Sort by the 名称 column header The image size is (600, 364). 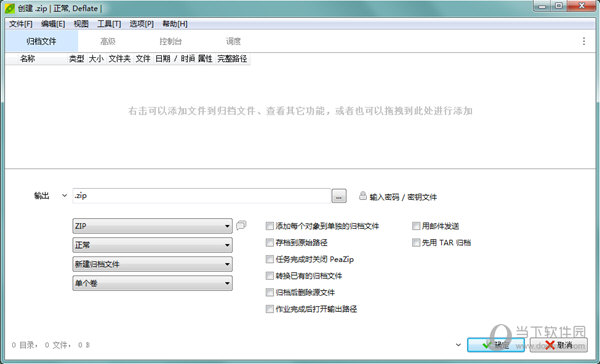coord(28,59)
